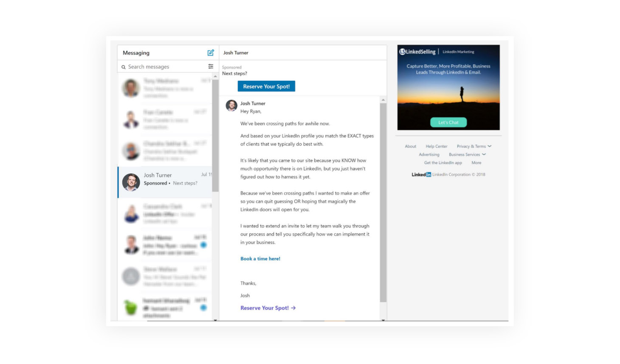Screen dimensions: 620x364
Task: Click Josh Turner's avatar in the message
Action: click(x=231, y=105)
